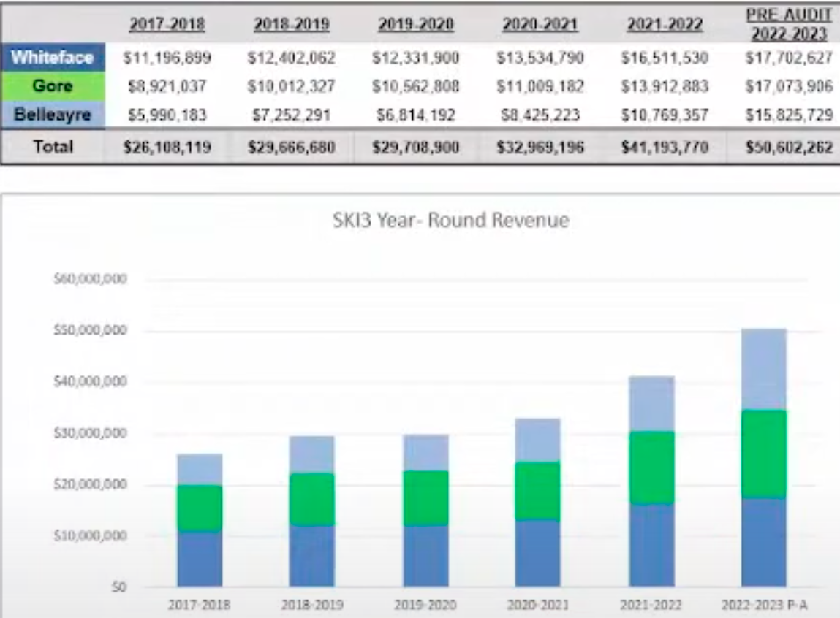Click the 2017-2018 column header in table
The height and width of the screenshot is (618, 840).
pos(167,24)
